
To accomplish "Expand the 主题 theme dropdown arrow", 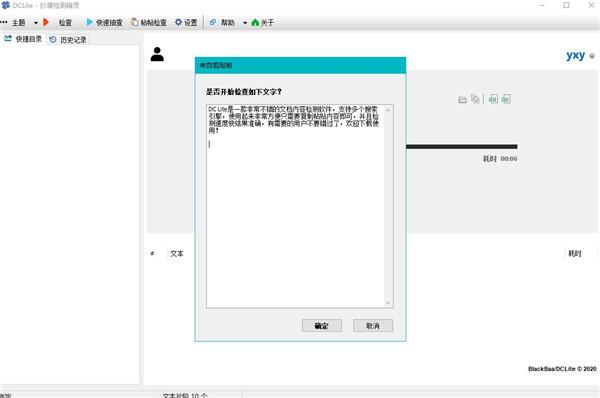I will 36,23.
